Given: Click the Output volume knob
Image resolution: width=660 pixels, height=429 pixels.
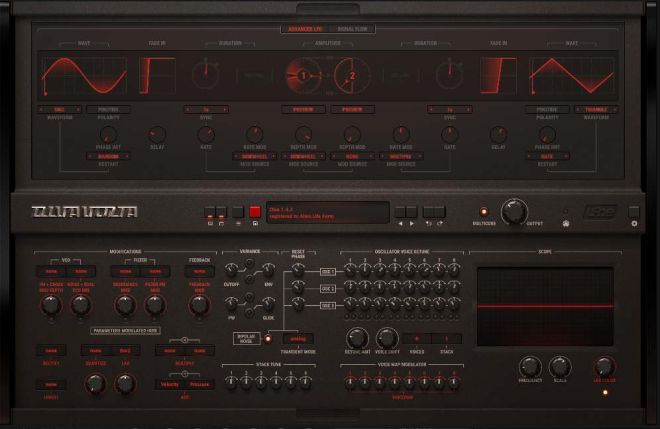Looking at the screenshot, I should 514,212.
